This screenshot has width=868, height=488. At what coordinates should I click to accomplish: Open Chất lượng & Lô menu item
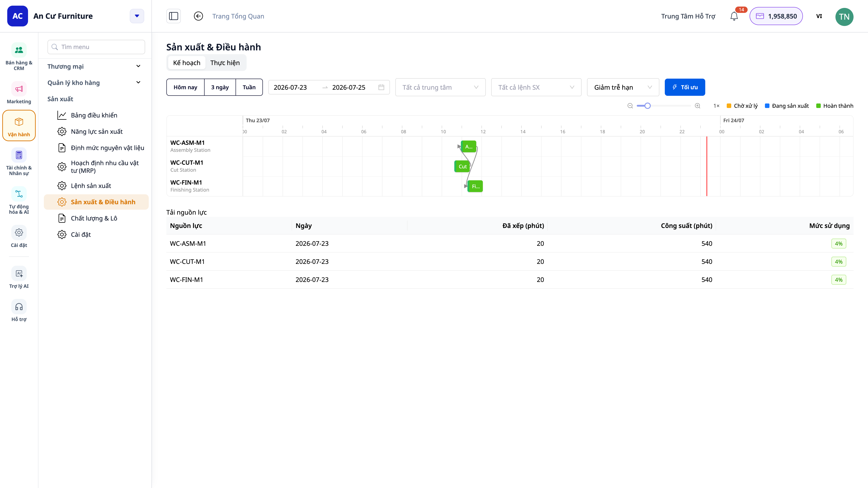(96, 218)
